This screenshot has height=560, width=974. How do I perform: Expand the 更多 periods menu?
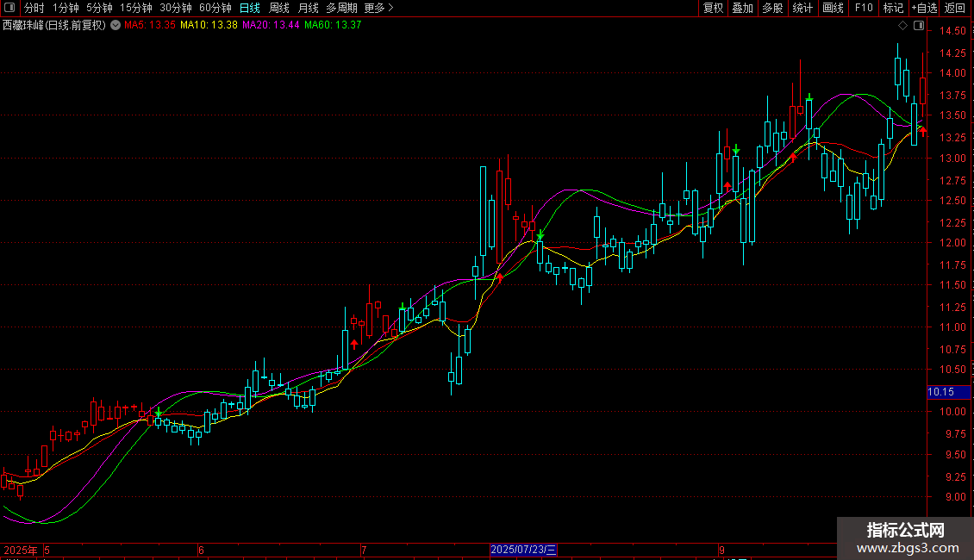[x=378, y=8]
